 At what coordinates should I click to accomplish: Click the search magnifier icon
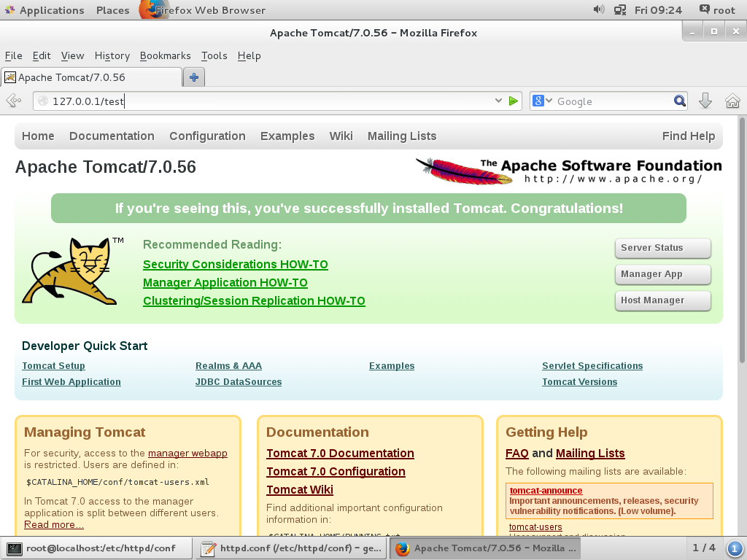(x=679, y=101)
